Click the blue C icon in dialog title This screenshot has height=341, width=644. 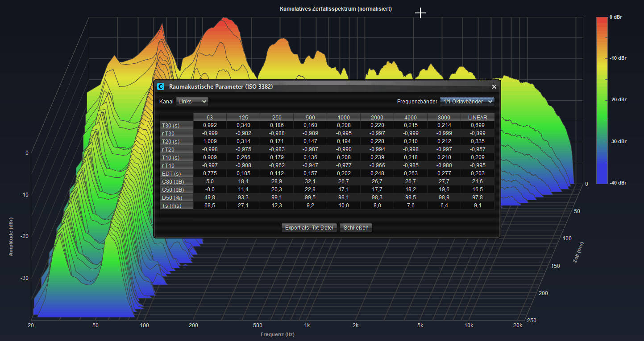coord(161,87)
